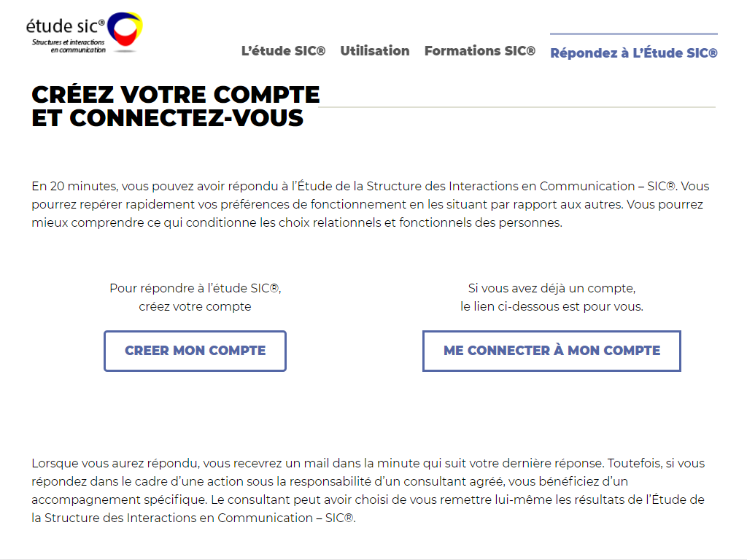
Task: Click the last line ending "Communication – SIC®."
Action: [x=193, y=518]
